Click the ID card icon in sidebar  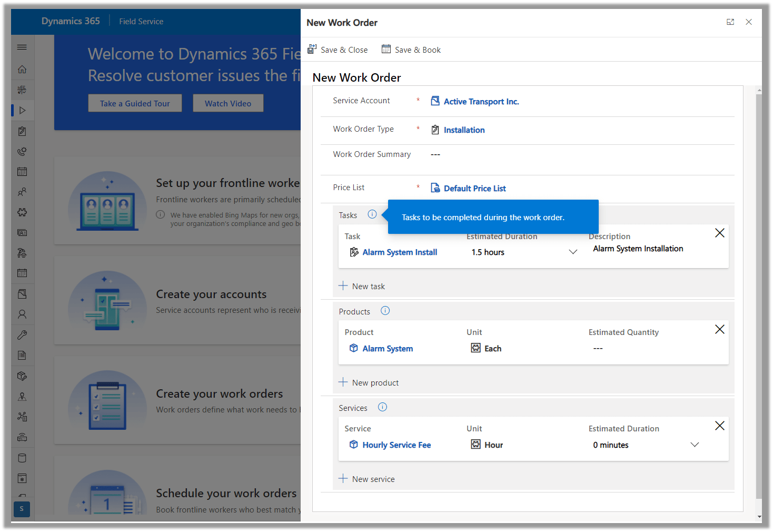pyautogui.click(x=22, y=233)
